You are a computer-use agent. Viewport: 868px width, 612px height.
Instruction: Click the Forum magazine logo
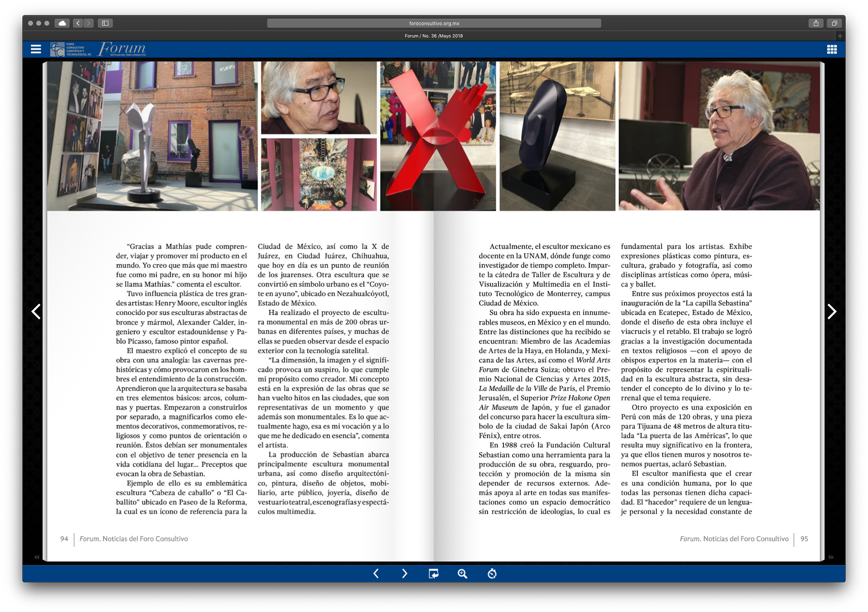click(x=122, y=49)
